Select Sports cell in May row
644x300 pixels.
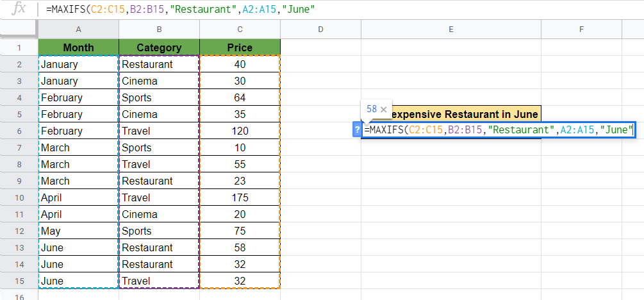click(159, 231)
